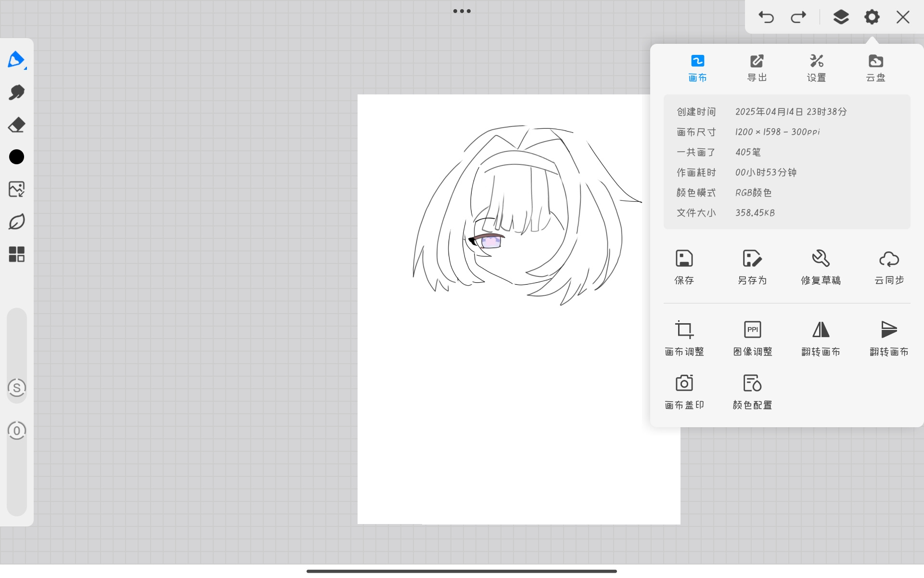Undo the last stroke
The height and width of the screenshot is (578, 924).
[766, 17]
